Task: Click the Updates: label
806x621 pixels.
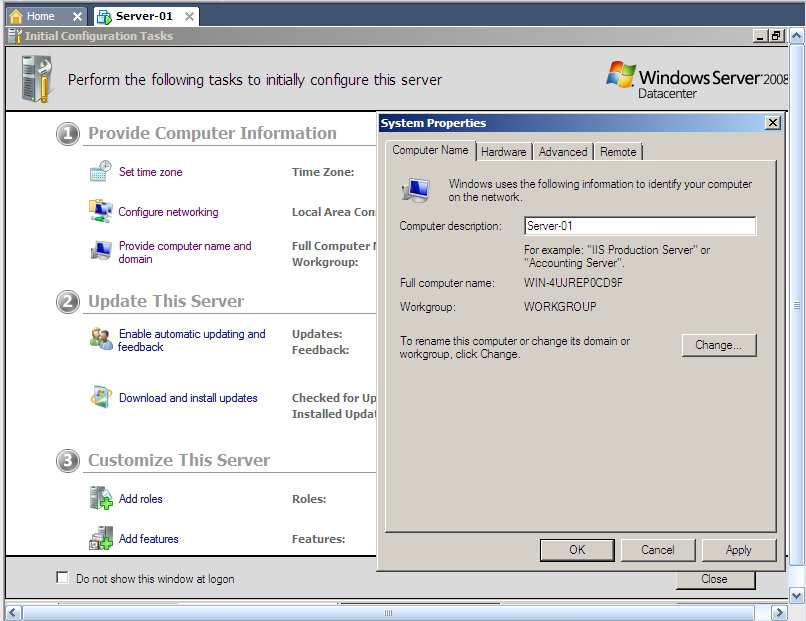Action: click(x=317, y=334)
